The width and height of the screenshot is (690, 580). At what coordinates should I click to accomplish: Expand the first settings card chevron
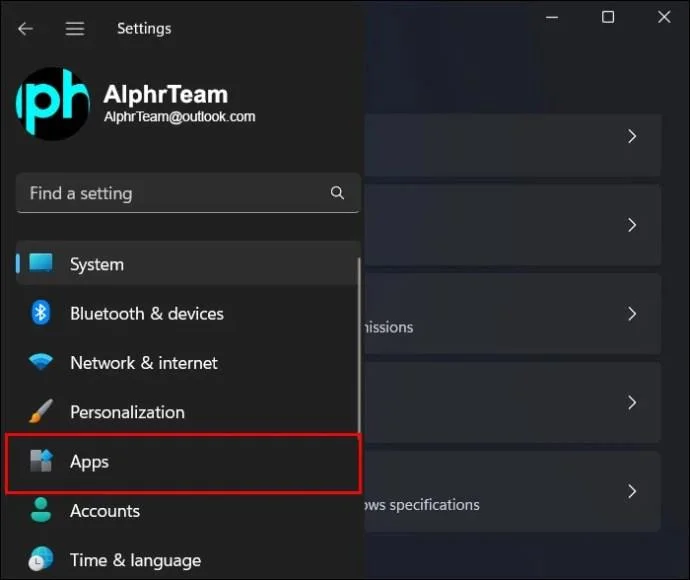click(631, 136)
